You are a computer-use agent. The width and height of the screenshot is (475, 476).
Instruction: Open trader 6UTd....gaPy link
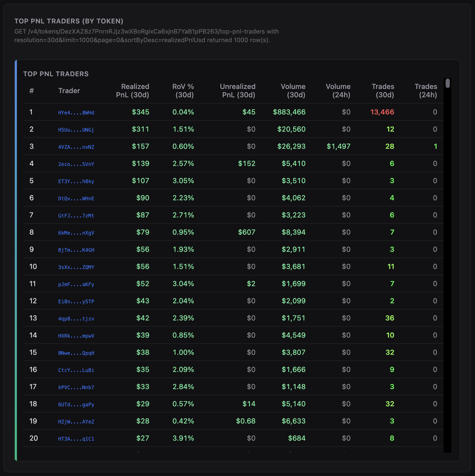76,404
